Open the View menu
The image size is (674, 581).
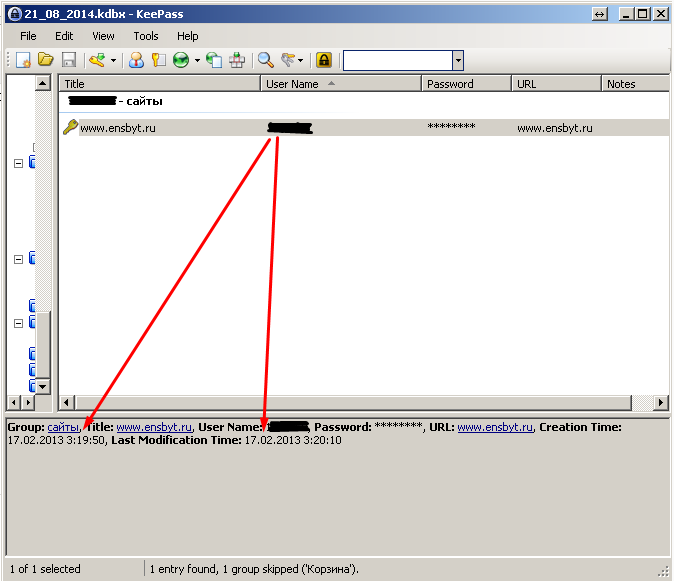click(103, 36)
